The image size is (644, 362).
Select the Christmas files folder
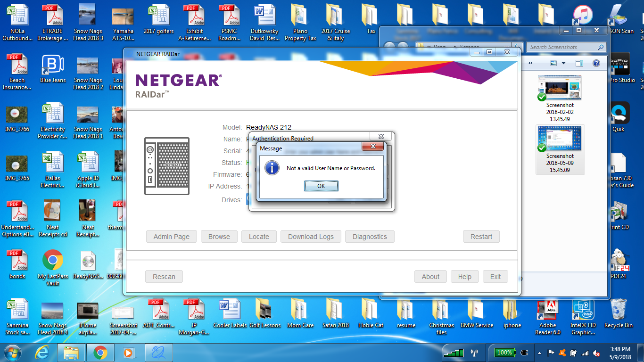[442, 317]
